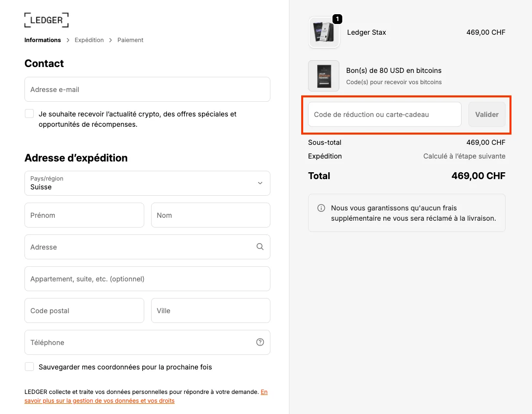Click the info icon in the guarantee notice
532x414 pixels.
pyautogui.click(x=321, y=207)
